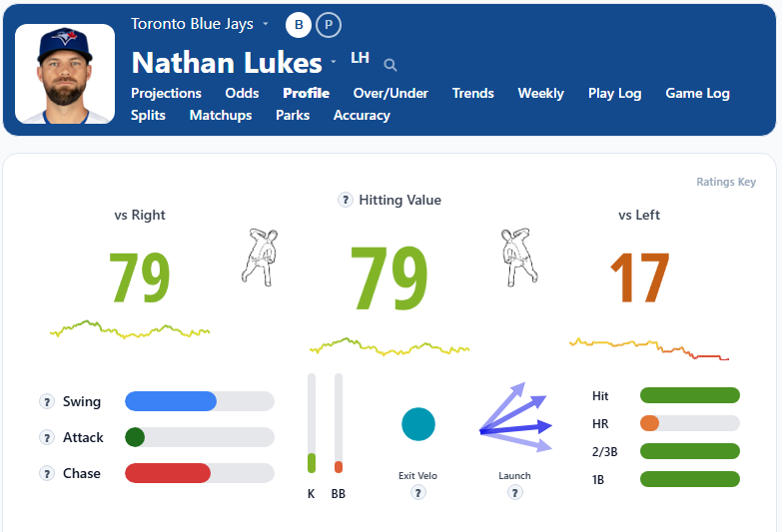Open the Accuracy tab
782x532 pixels.
point(362,115)
